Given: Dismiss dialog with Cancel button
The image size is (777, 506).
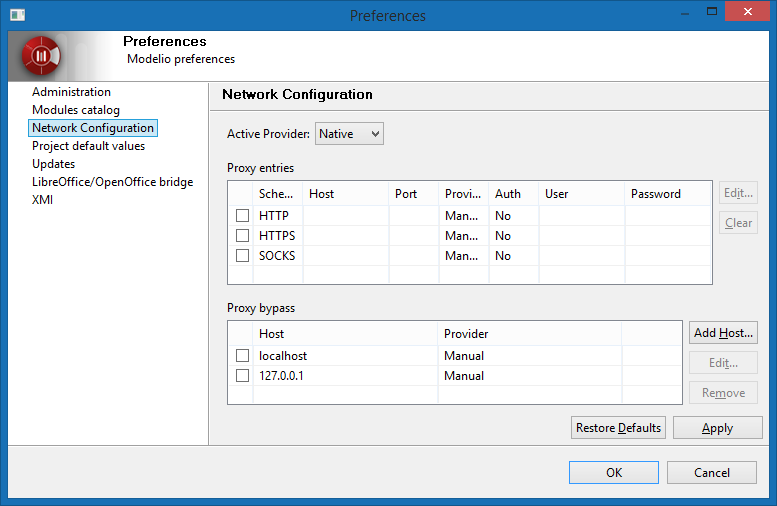Looking at the screenshot, I should tap(711, 472).
